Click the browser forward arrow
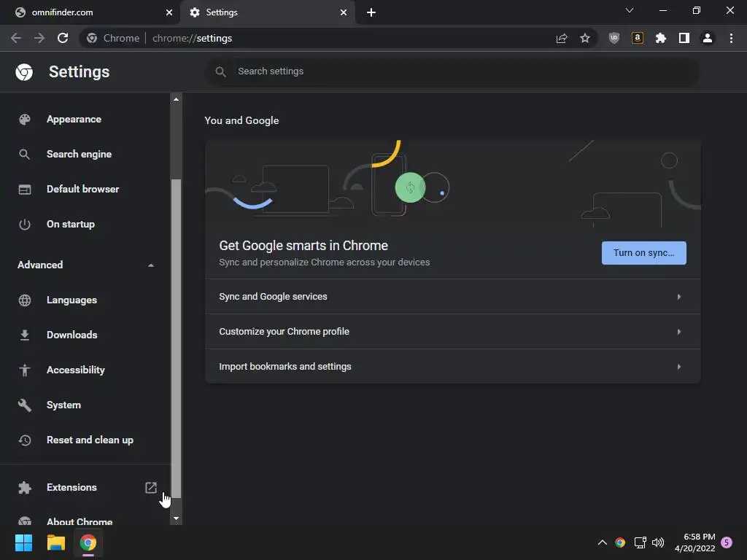Screen dimensions: 747x560 click(39, 38)
